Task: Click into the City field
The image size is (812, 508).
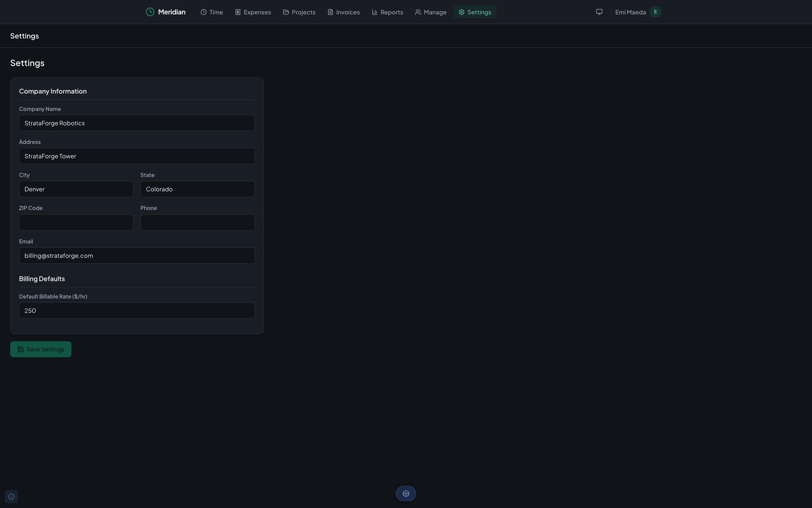Action: [76, 189]
